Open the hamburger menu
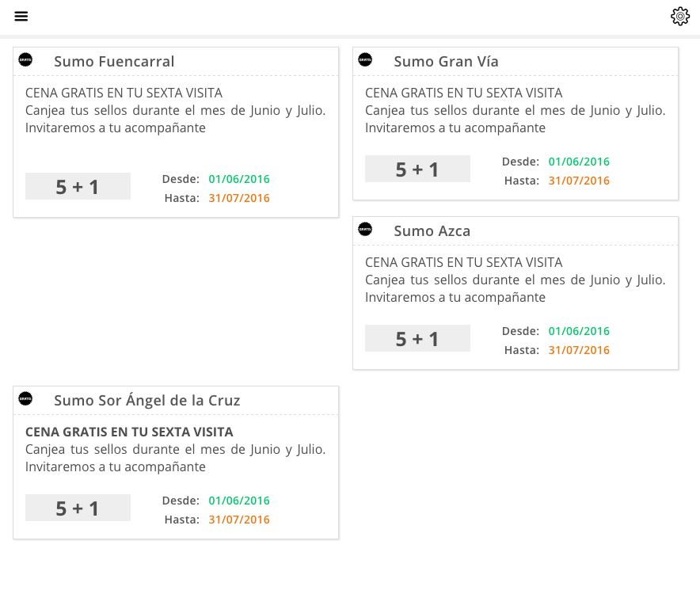Image resolution: width=700 pixels, height=594 pixels. point(21,17)
